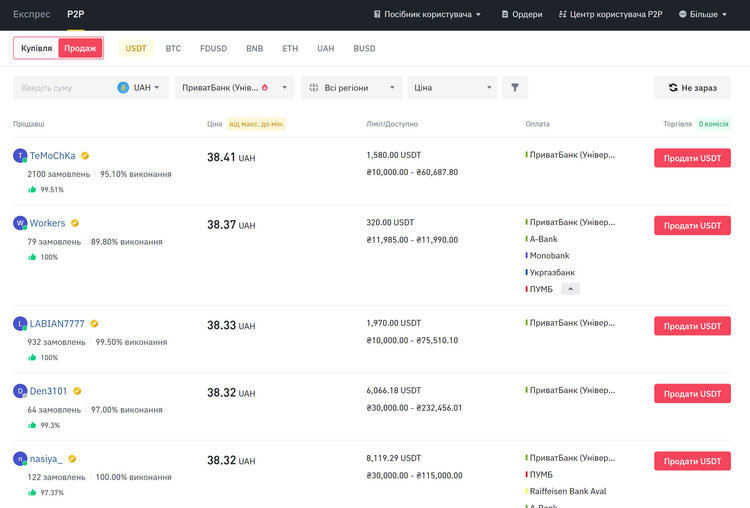Select the BUSD crypto tab
The width and height of the screenshot is (750, 508).
(x=364, y=48)
